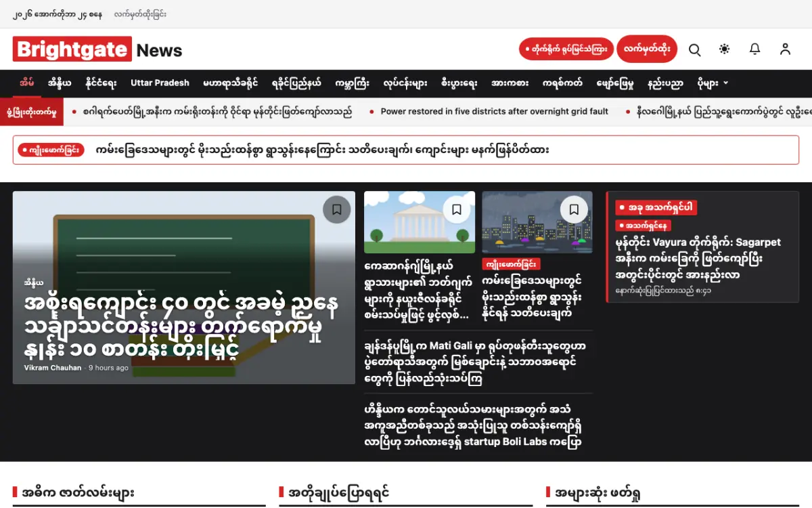The height and width of the screenshot is (508, 812).
Task: Click the အတိုချုပ်ပြောရရင် section heading
Action: click(x=340, y=492)
